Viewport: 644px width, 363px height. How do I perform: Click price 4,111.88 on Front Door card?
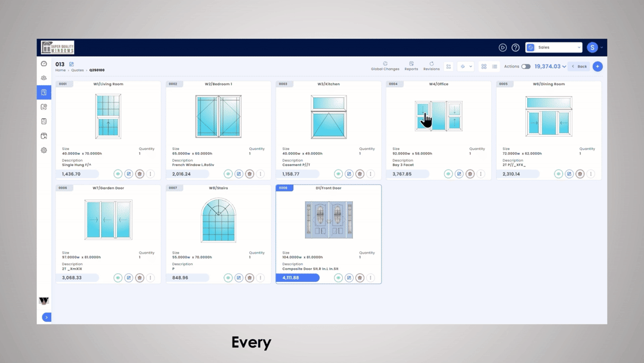pos(298,278)
